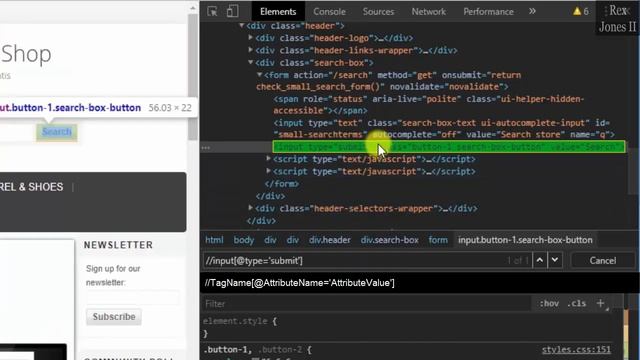Click body in the breadcrumb bar
This screenshot has width=640, height=360.
point(244,240)
